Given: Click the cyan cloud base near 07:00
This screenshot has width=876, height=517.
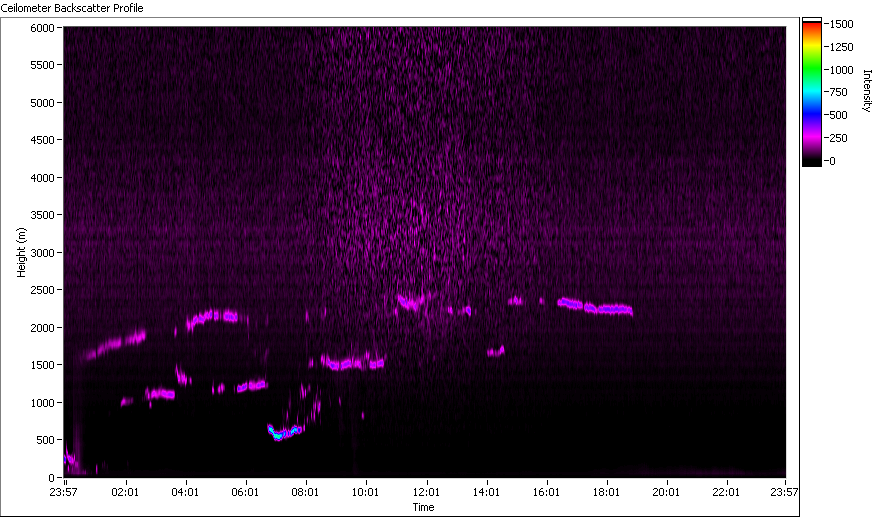Looking at the screenshot, I should tap(284, 432).
